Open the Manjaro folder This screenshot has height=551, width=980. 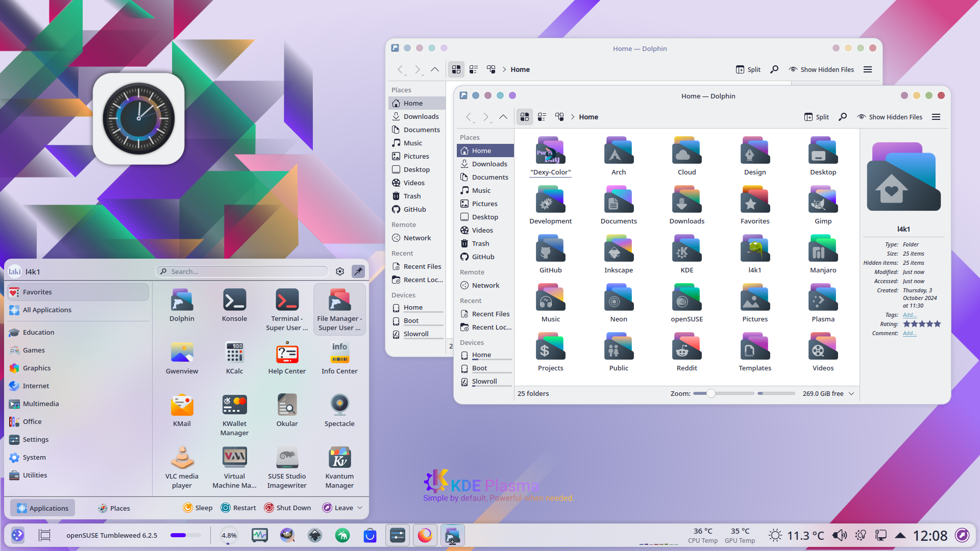point(823,254)
